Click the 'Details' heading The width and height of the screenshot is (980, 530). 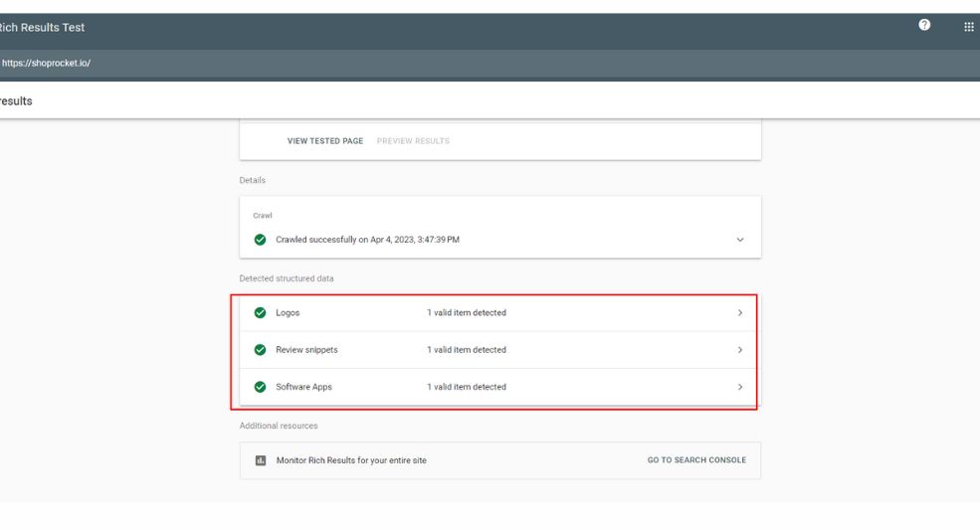point(252,180)
